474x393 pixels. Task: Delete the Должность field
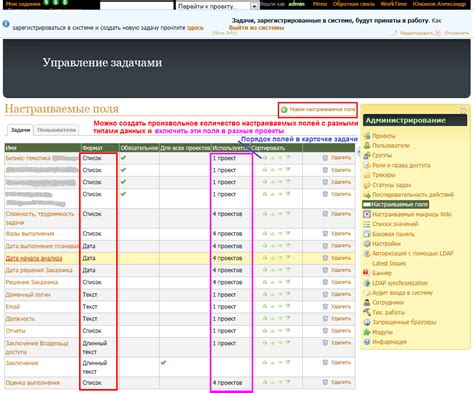341,318
